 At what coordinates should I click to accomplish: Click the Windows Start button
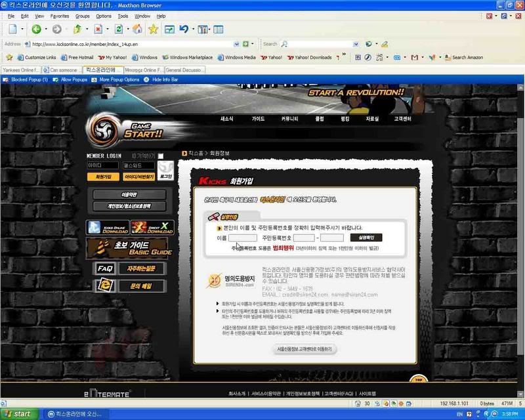pyautogui.click(x=20, y=414)
